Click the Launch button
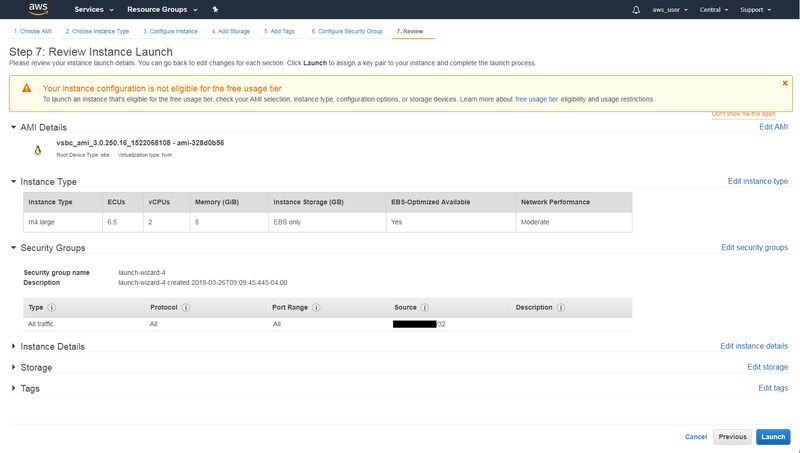 (x=773, y=437)
